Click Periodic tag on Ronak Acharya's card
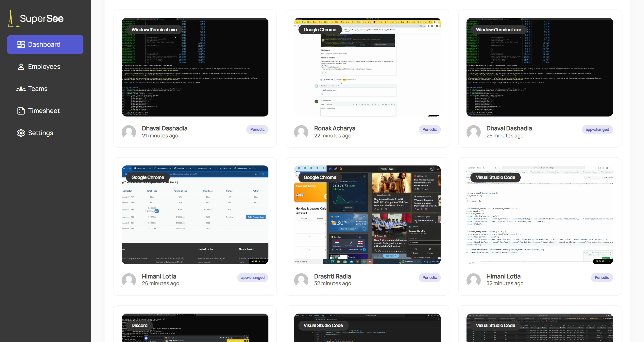 tap(429, 129)
